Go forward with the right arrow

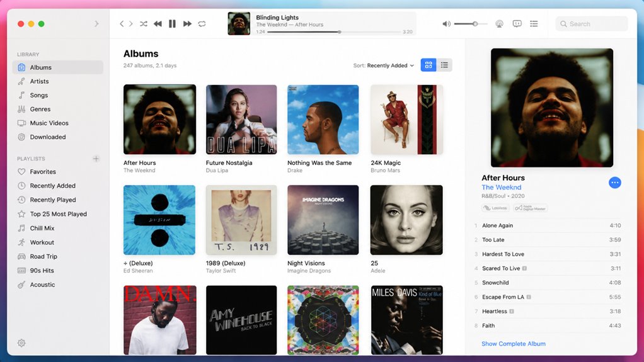click(131, 24)
